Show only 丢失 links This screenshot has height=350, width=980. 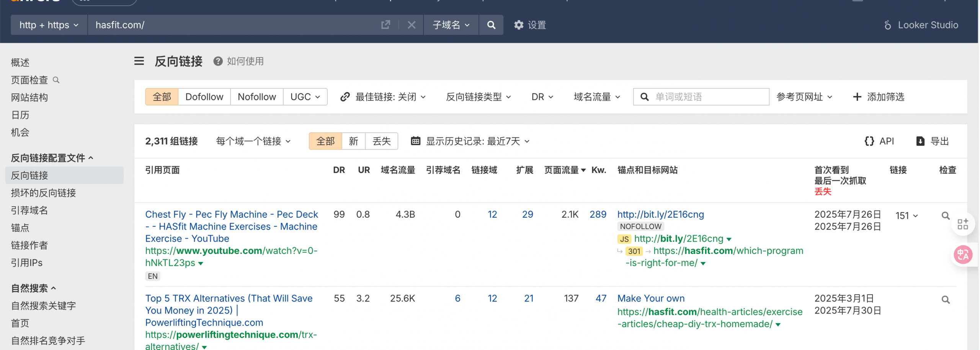[x=382, y=141]
